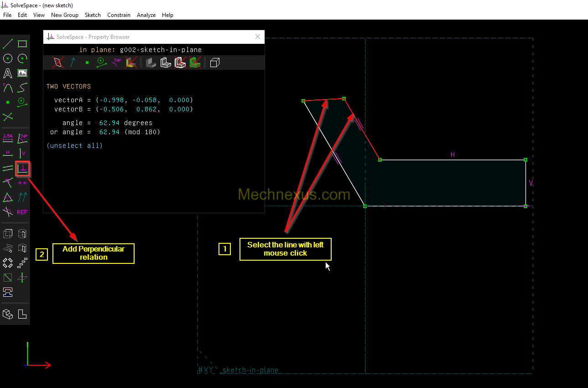Click the REF reference dimension tool

pos(22,212)
